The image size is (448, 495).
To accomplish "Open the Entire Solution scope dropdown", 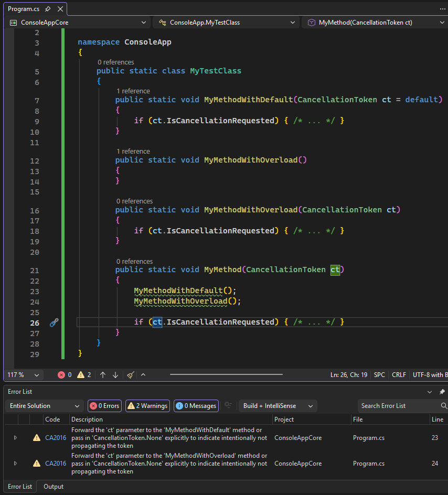I will tap(44, 406).
